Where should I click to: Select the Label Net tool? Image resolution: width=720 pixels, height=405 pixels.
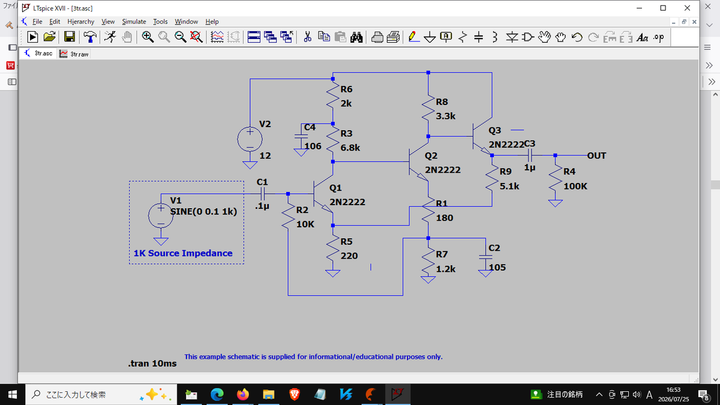pyautogui.click(x=446, y=37)
